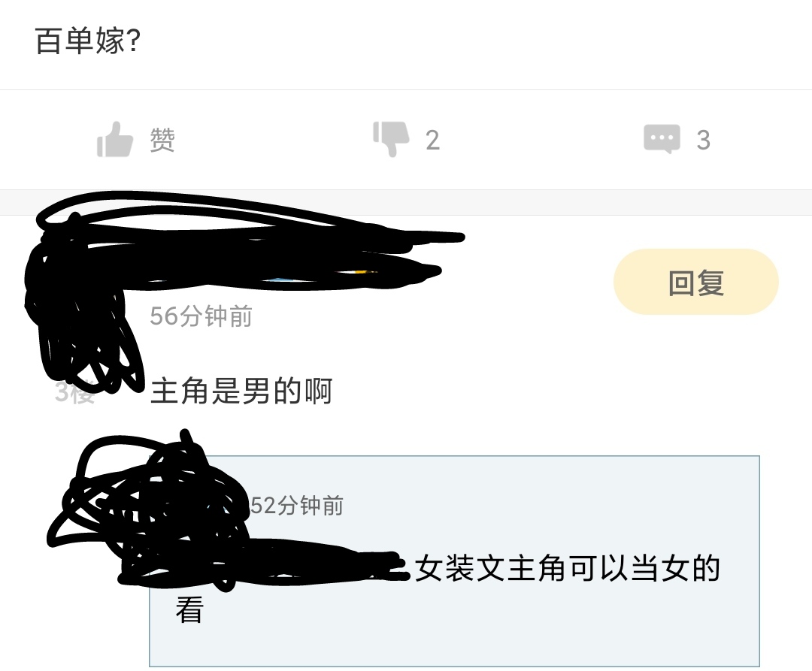Tap the 赞 label
The height and width of the screenshot is (671, 812).
[162, 140]
